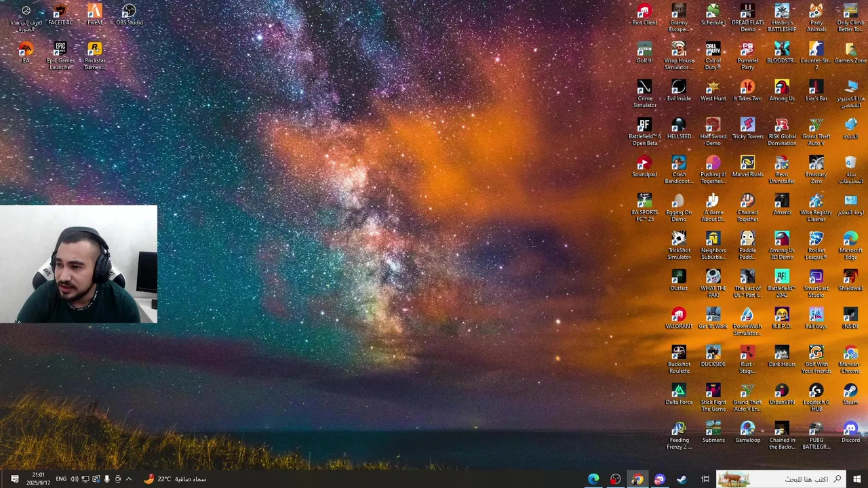Open the Windows Start menu
This screenshot has height=488, width=868.
coord(856,479)
